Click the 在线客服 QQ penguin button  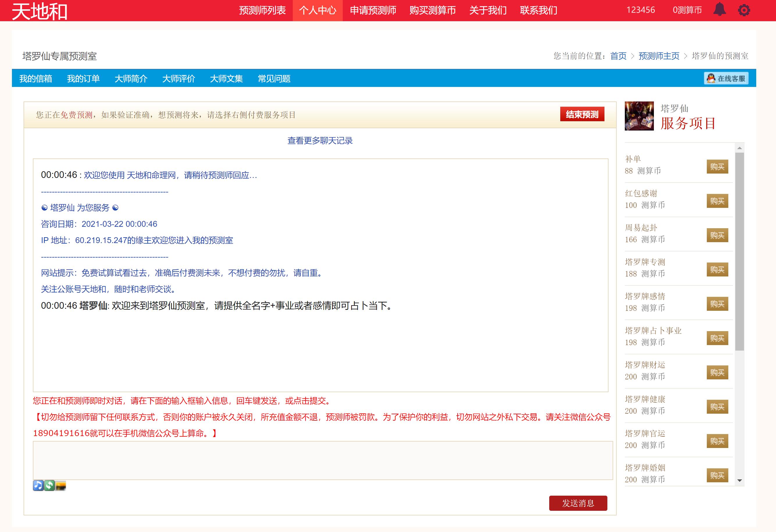(x=726, y=78)
